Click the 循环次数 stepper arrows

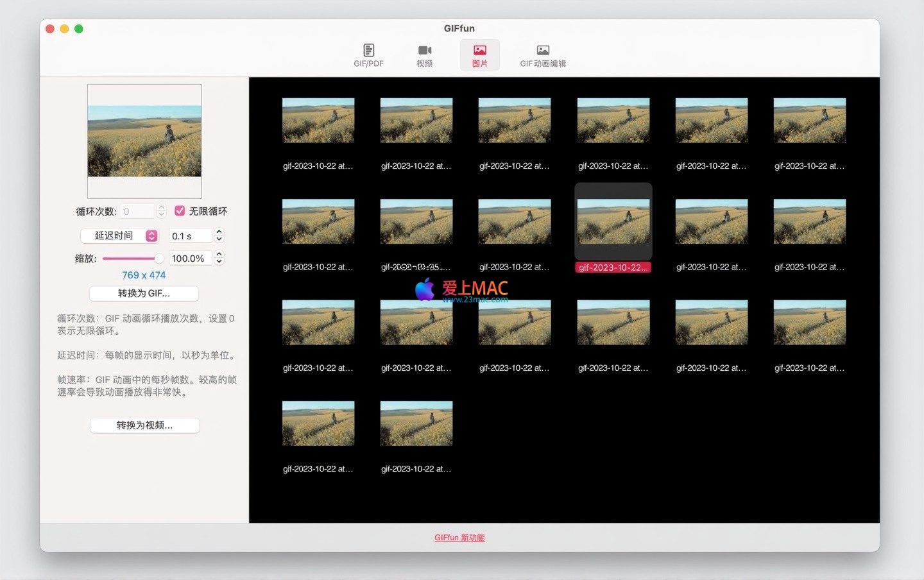pos(161,211)
